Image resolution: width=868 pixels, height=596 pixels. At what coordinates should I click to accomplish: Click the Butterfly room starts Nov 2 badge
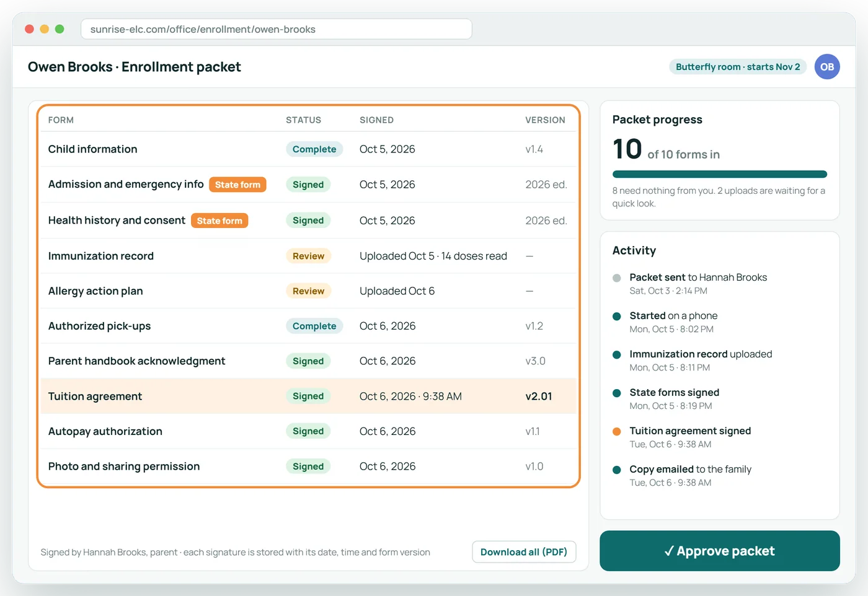pos(738,67)
